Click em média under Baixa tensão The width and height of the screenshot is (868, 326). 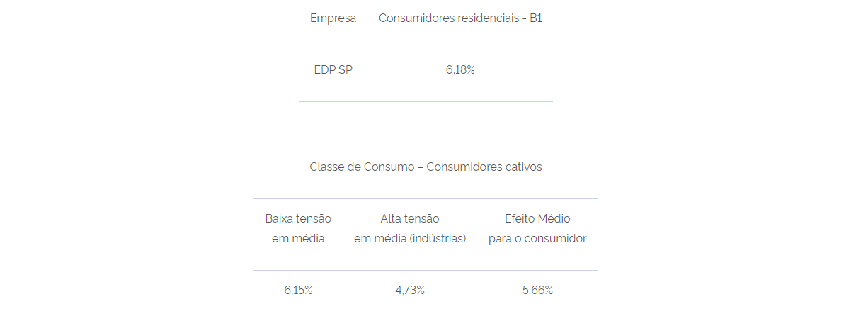point(298,239)
